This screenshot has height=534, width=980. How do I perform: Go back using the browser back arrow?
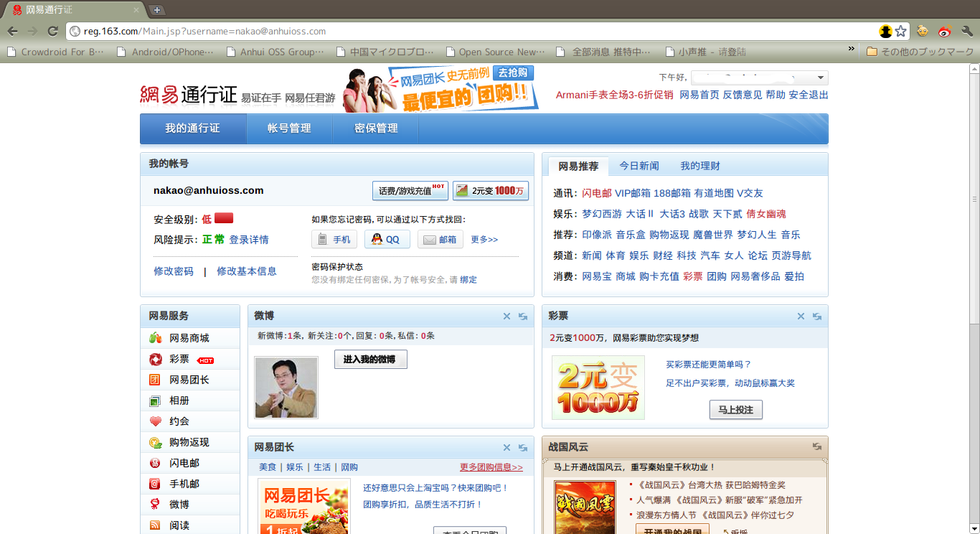[x=13, y=31]
